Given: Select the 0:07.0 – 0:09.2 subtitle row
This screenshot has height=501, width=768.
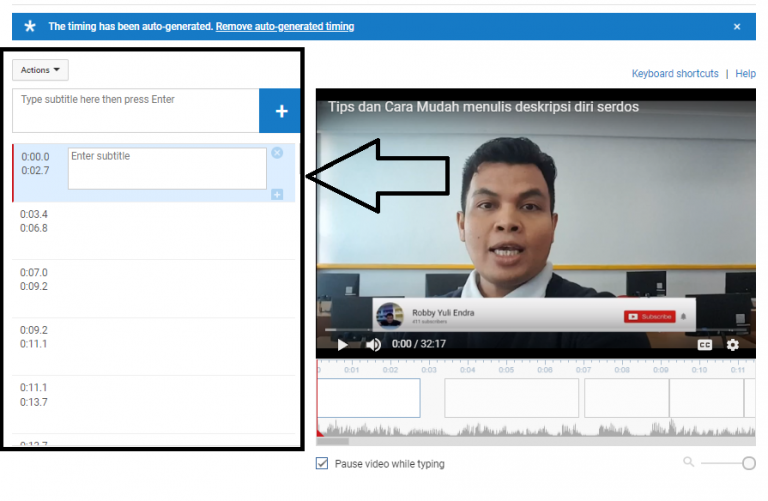Looking at the screenshot, I should pyautogui.click(x=153, y=289).
